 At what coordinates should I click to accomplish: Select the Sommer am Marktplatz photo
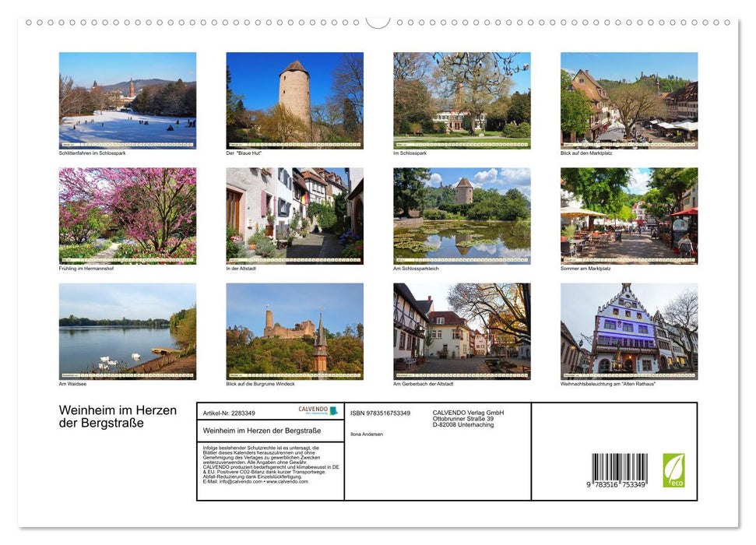pos(629,216)
